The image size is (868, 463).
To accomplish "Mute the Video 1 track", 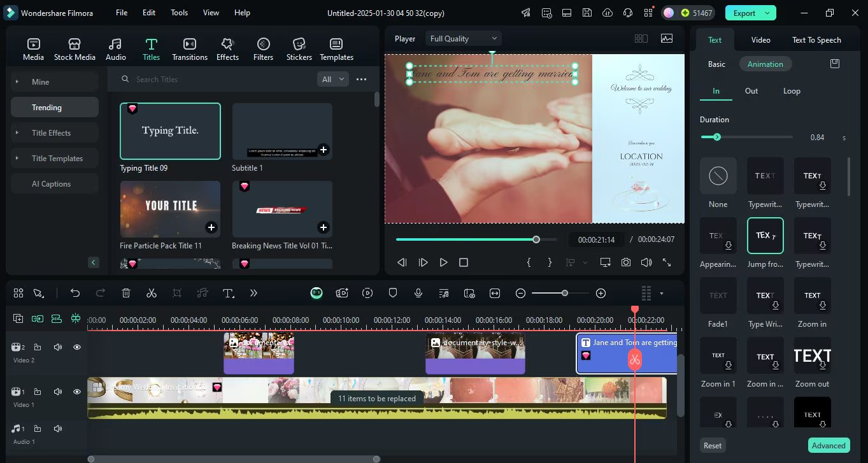I will tap(57, 392).
